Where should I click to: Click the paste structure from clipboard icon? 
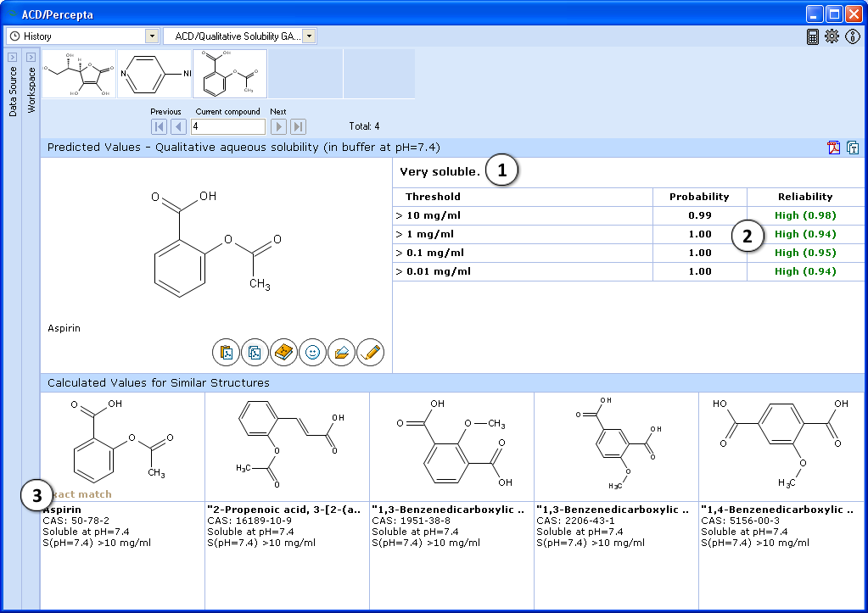coord(226,352)
